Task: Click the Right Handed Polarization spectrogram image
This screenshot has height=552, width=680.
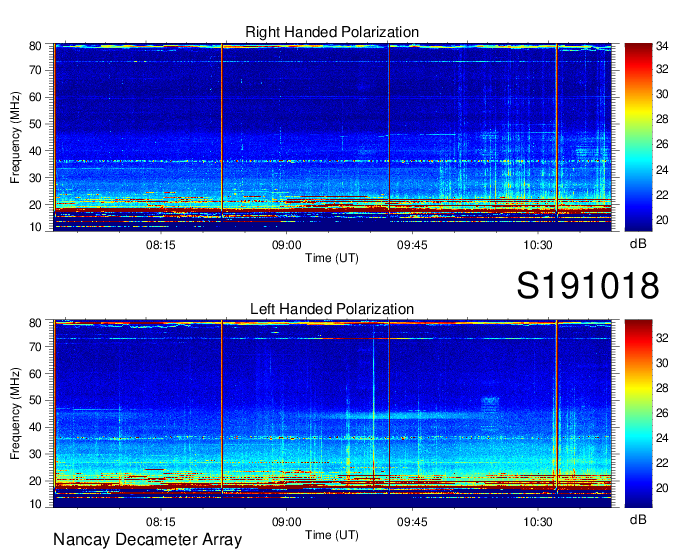Action: click(332, 137)
